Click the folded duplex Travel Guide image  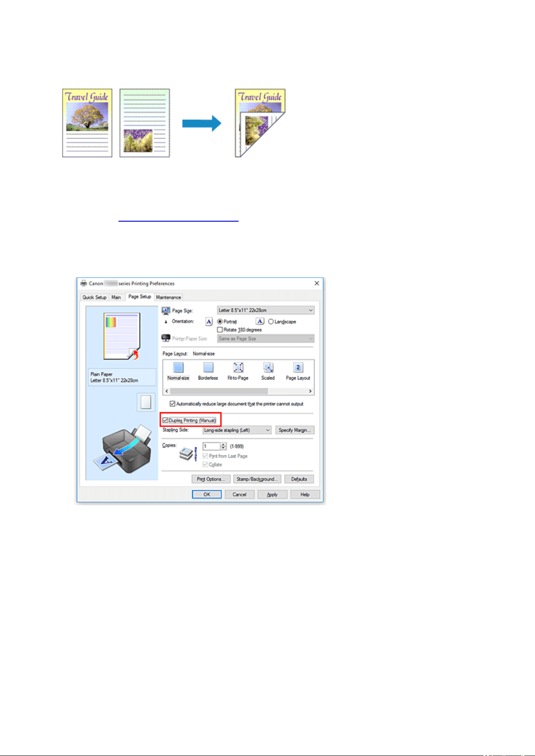pyautogui.click(x=260, y=123)
